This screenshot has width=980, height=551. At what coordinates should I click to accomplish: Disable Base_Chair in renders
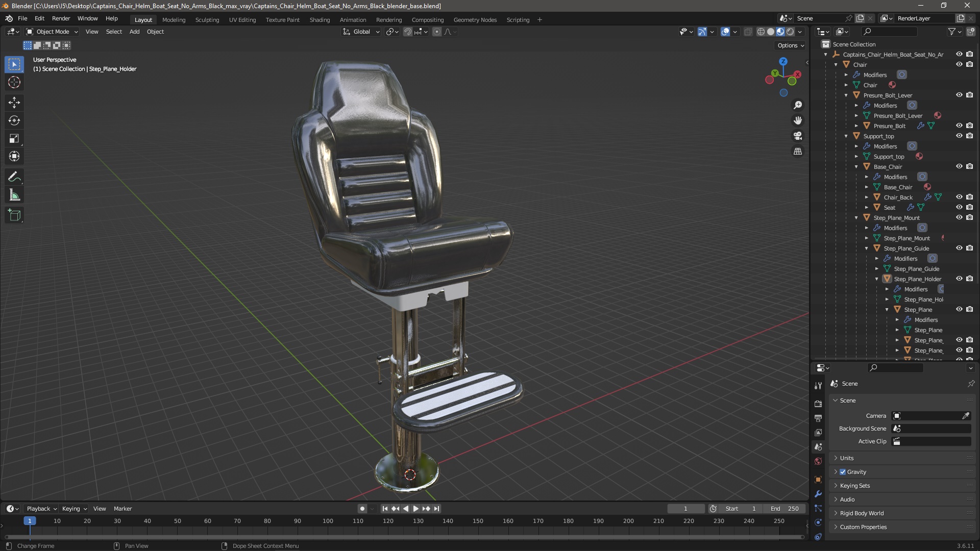969,166
